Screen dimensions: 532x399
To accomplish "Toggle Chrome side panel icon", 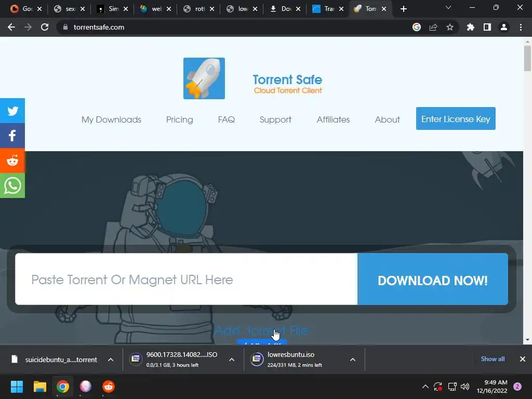I will click(x=487, y=27).
